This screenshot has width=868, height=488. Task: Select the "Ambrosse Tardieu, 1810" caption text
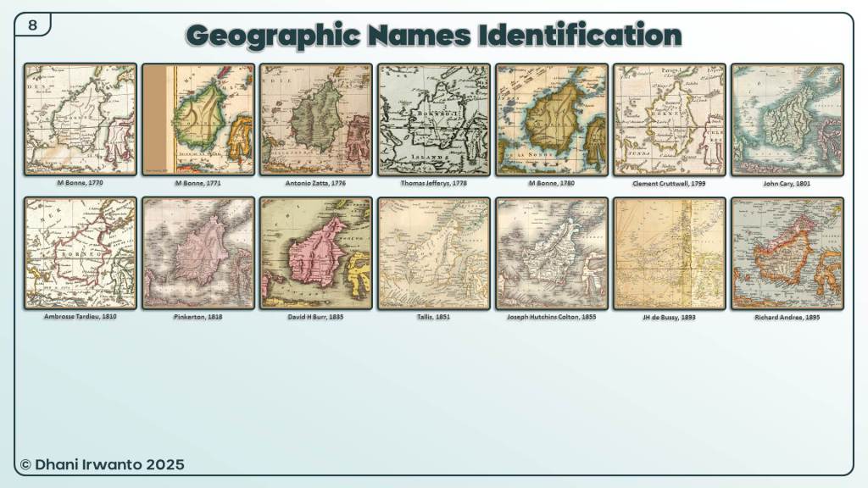pos(80,317)
